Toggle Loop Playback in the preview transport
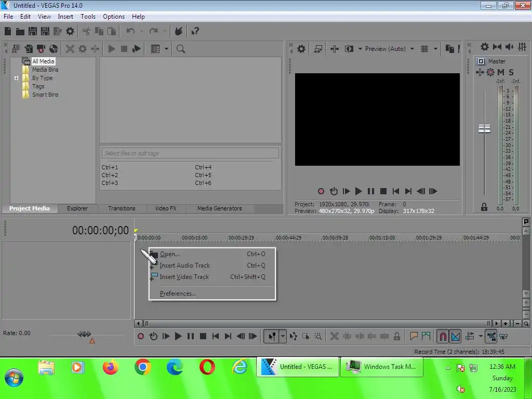The height and width of the screenshot is (399, 532). click(x=334, y=191)
